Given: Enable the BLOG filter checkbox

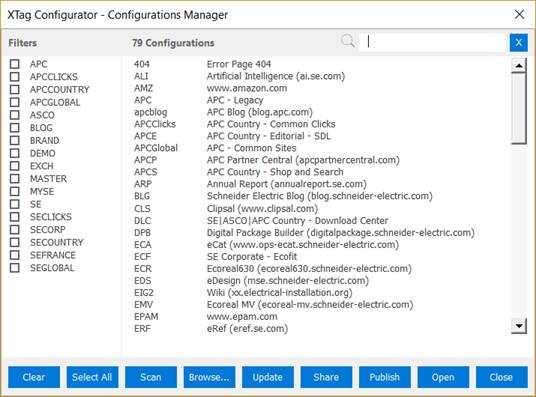Looking at the screenshot, I should (x=15, y=128).
